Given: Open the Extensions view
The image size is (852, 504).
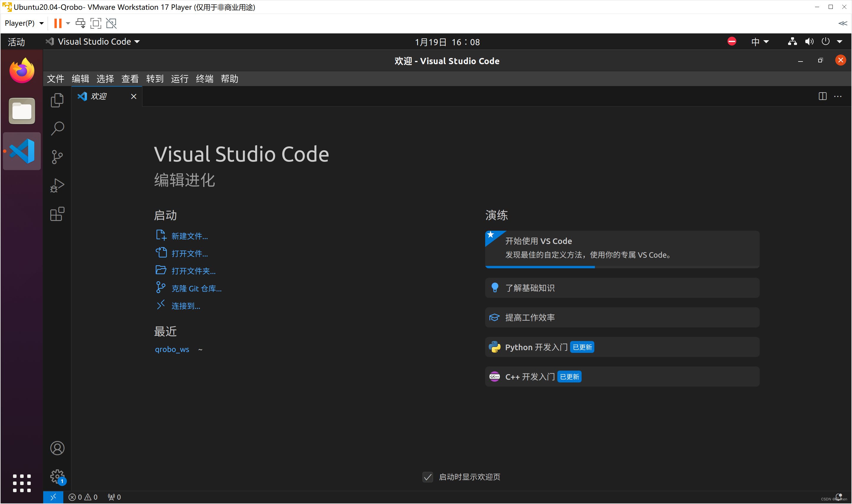Looking at the screenshot, I should (57, 214).
